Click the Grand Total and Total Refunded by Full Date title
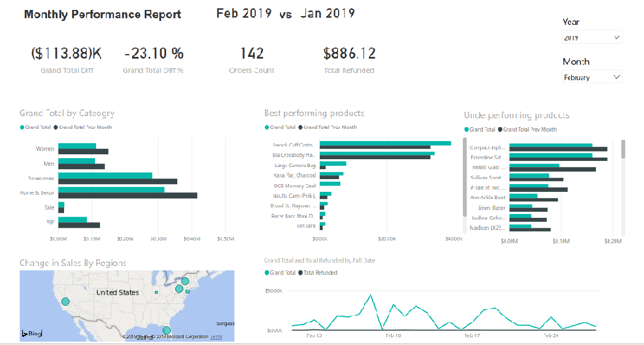644x345 pixels. [320, 260]
